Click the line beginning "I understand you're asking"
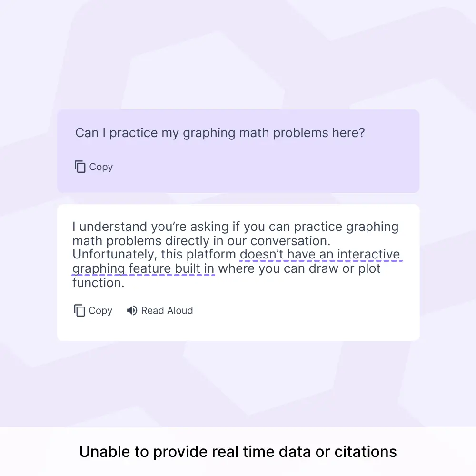Viewport: 476px width, 476px height. [235, 227]
